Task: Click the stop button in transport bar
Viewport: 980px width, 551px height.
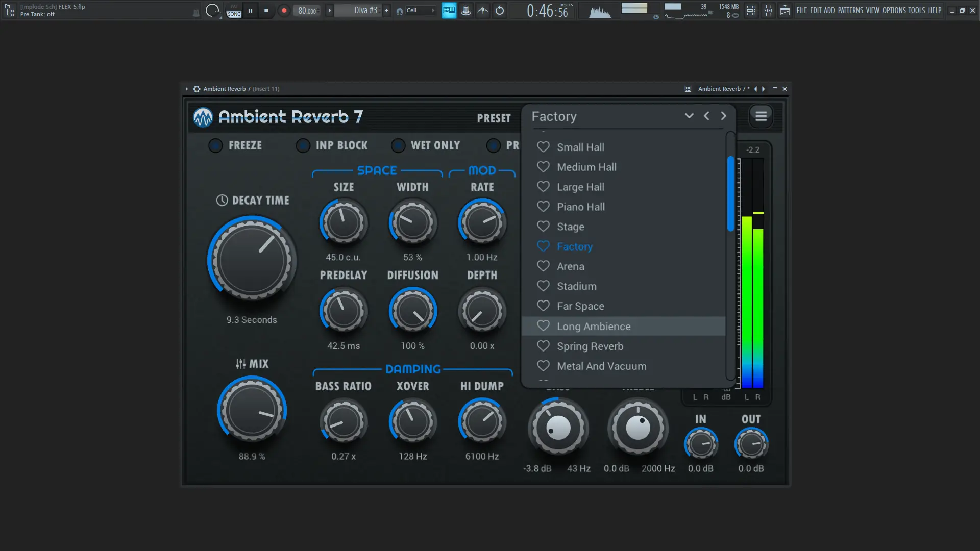Action: click(x=266, y=10)
